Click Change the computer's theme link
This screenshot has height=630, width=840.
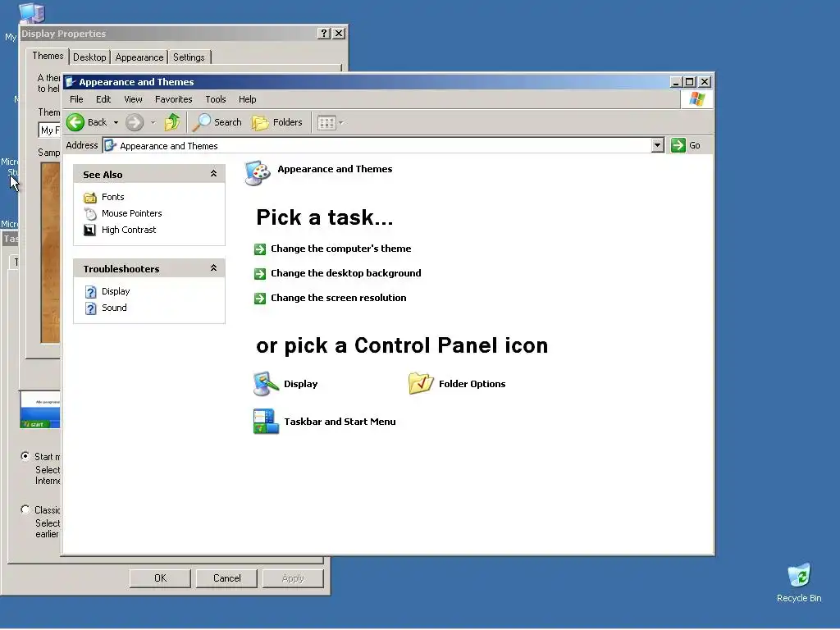point(340,249)
